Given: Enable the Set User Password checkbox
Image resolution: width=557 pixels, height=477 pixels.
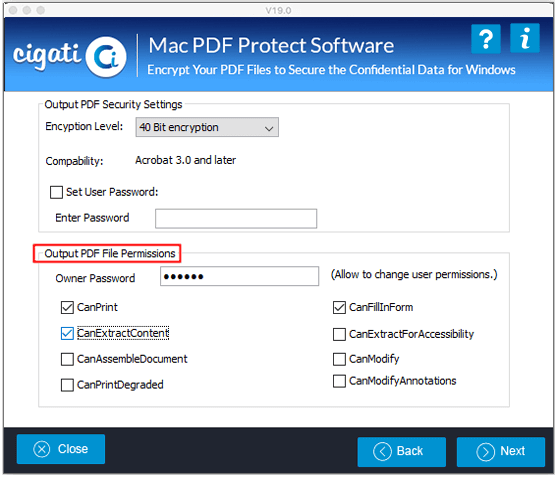Looking at the screenshot, I should pos(56,192).
